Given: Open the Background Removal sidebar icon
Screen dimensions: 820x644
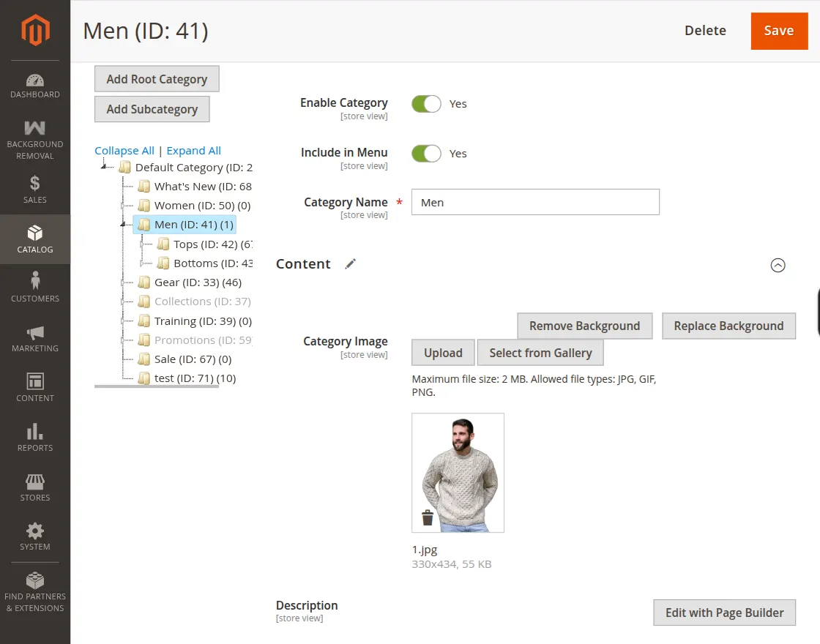Looking at the screenshot, I should pos(34,127).
